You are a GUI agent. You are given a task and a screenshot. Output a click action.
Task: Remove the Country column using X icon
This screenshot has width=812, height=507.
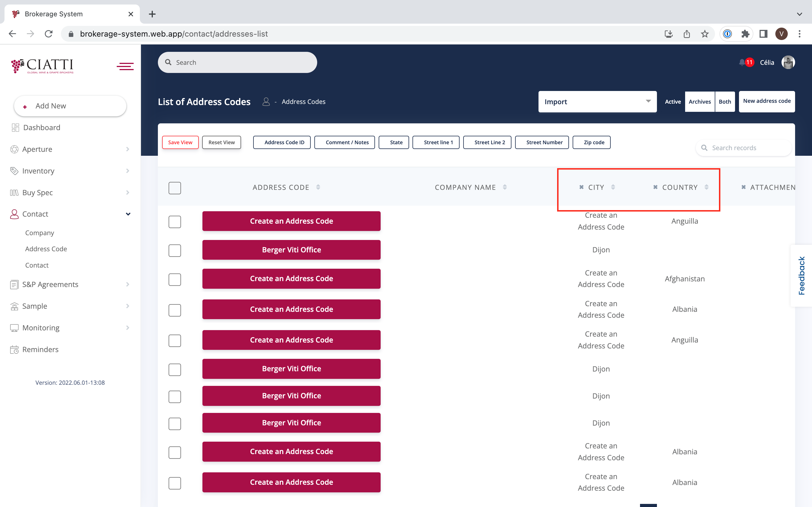tap(655, 187)
